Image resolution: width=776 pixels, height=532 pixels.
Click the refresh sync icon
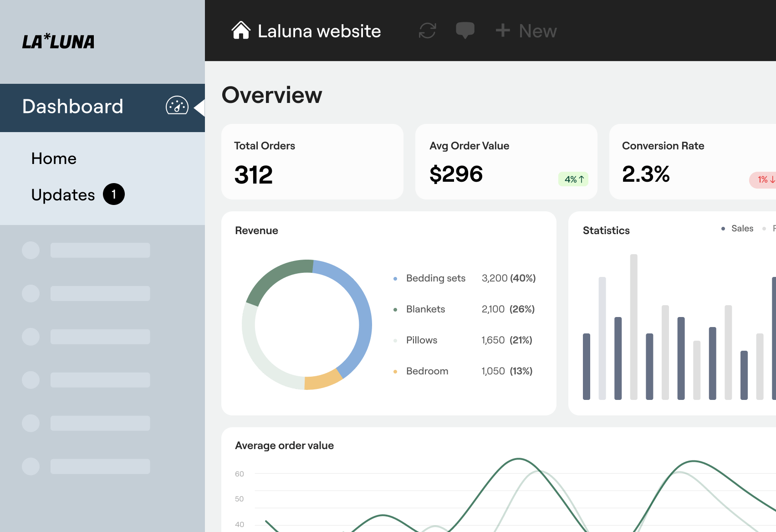click(427, 31)
